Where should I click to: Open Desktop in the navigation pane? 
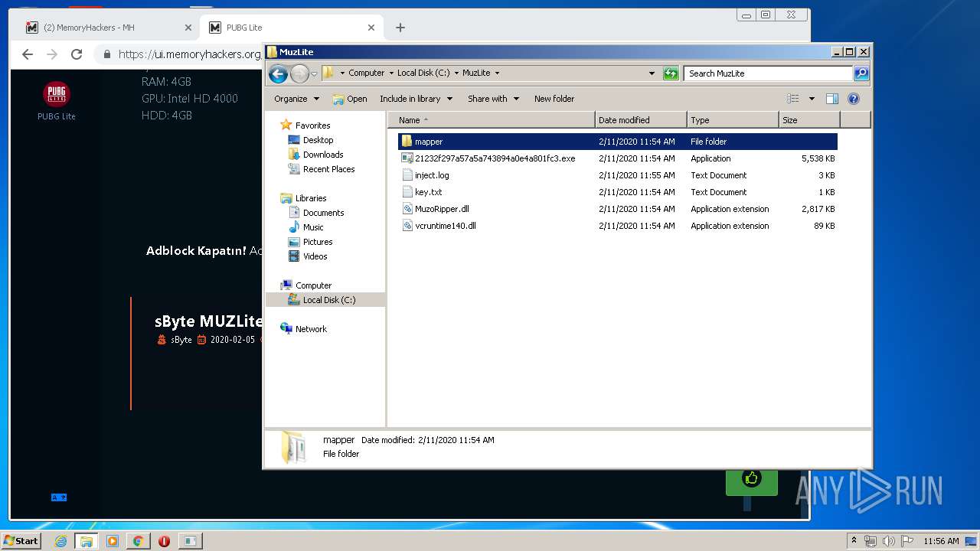(310, 140)
